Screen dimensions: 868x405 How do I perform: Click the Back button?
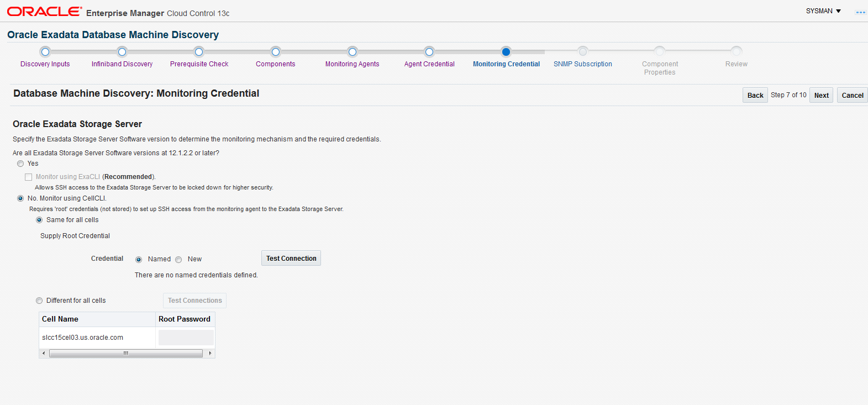coord(755,95)
